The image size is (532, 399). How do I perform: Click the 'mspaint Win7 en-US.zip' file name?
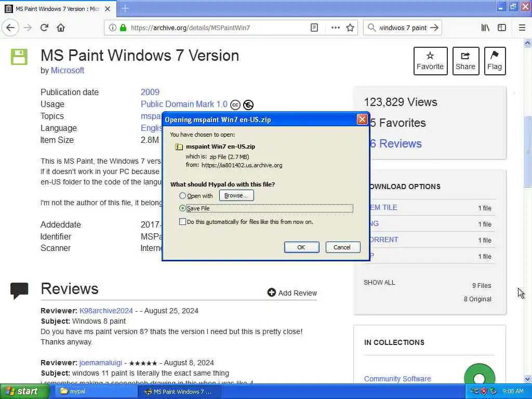(x=220, y=147)
